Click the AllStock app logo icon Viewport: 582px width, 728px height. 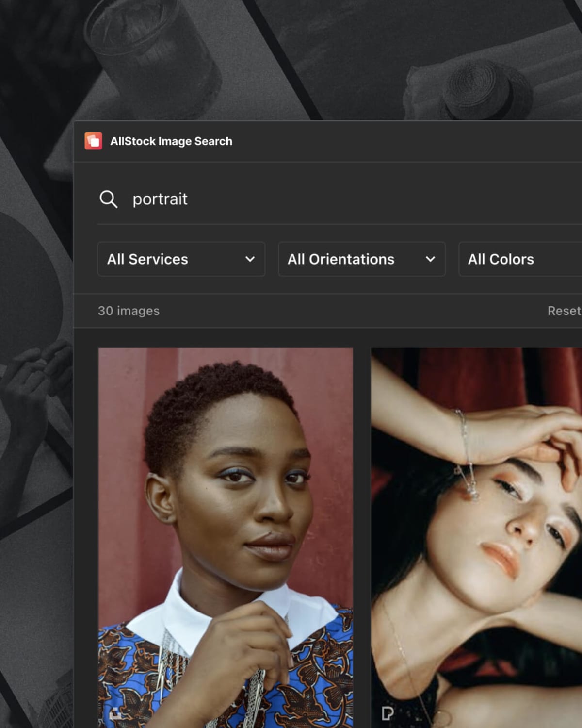(93, 141)
